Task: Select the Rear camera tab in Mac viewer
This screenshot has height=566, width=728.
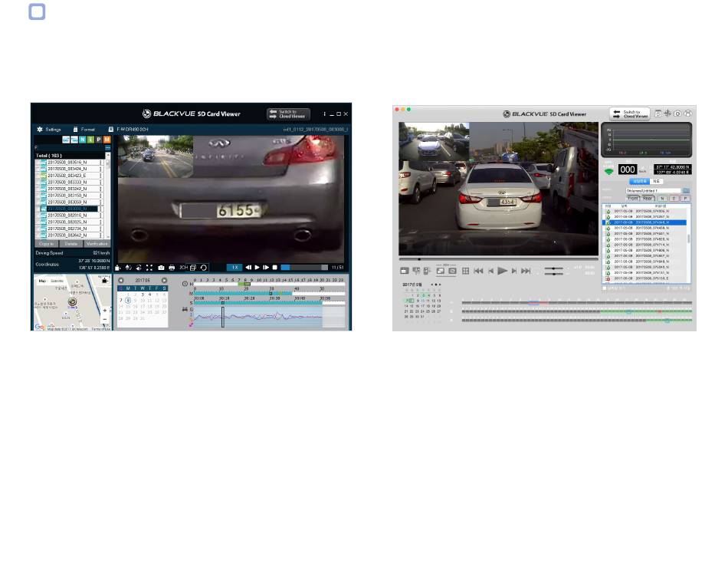Action: click(x=648, y=198)
